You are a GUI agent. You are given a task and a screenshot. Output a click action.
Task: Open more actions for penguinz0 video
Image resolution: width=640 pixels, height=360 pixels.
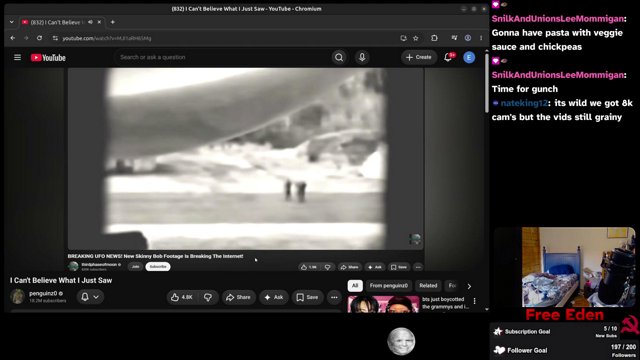pyautogui.click(x=334, y=297)
